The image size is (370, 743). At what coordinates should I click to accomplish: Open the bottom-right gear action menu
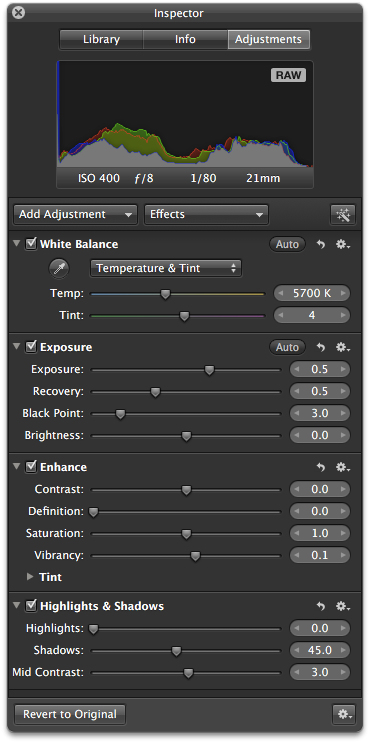point(343,715)
